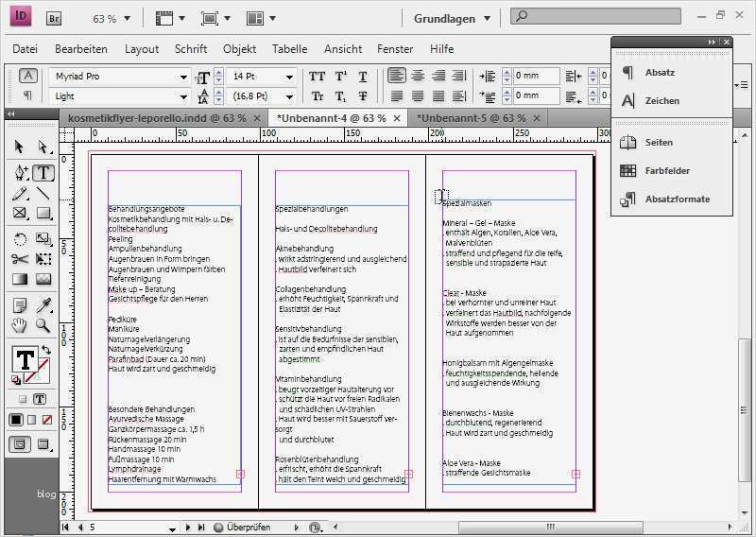Open the Datei menu
Viewport: 756px width, 537px height.
tap(26, 49)
